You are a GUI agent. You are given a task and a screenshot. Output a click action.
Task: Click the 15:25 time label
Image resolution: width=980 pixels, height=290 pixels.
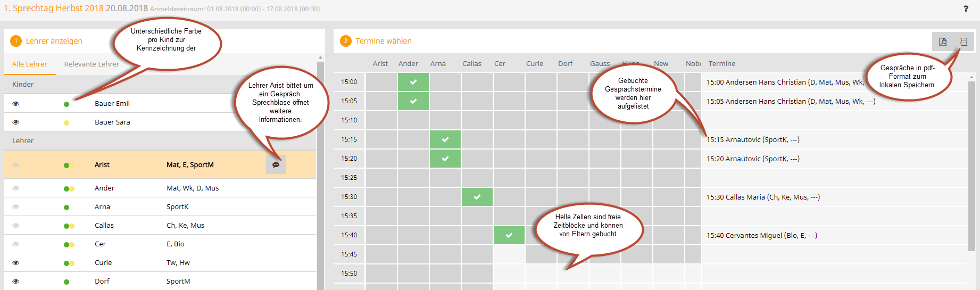(349, 178)
